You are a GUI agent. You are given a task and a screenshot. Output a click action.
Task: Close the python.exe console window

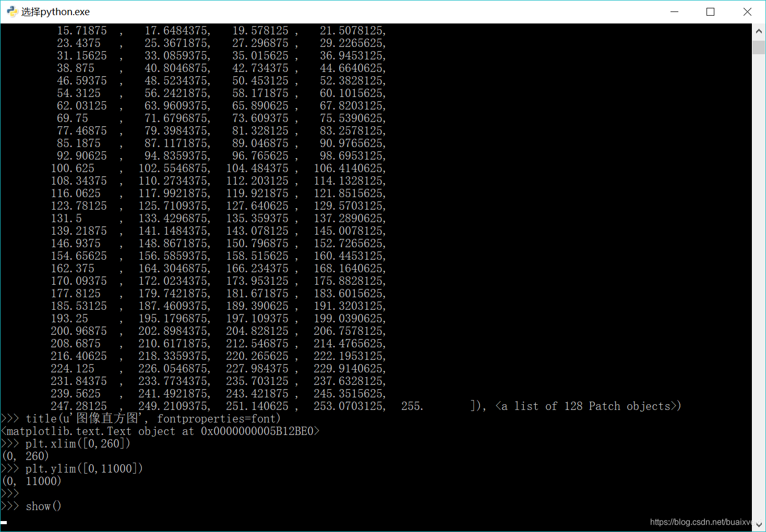(x=747, y=11)
